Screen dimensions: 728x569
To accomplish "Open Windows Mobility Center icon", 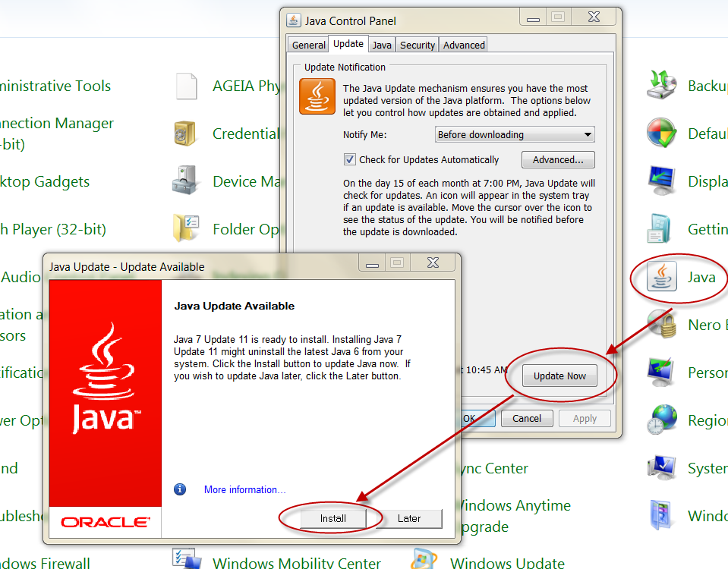I will [186, 559].
